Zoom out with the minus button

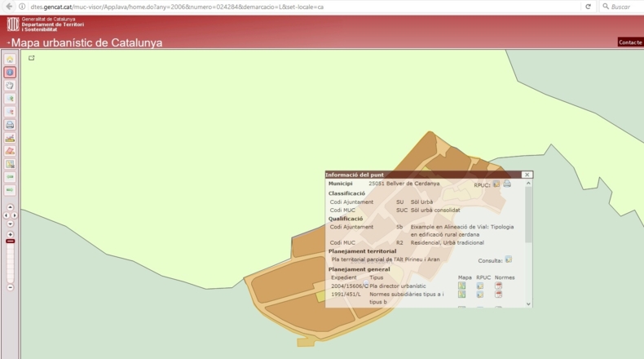point(11,287)
